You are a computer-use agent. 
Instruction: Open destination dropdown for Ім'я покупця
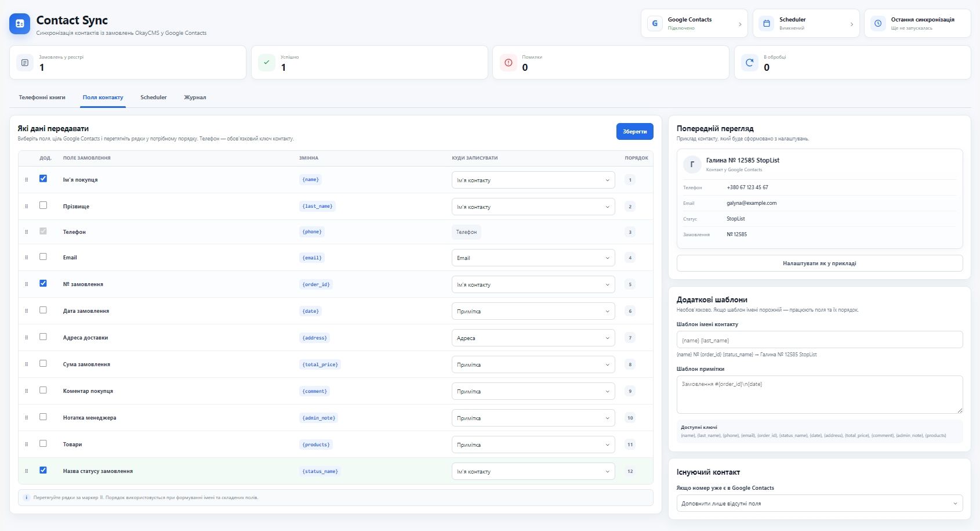tap(533, 180)
